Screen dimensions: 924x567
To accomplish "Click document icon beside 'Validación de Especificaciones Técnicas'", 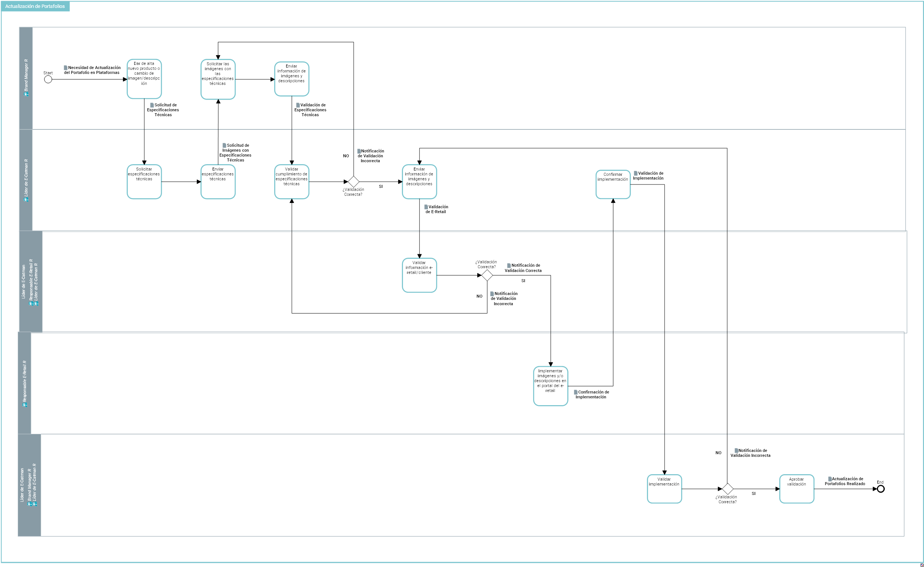I will (x=298, y=105).
